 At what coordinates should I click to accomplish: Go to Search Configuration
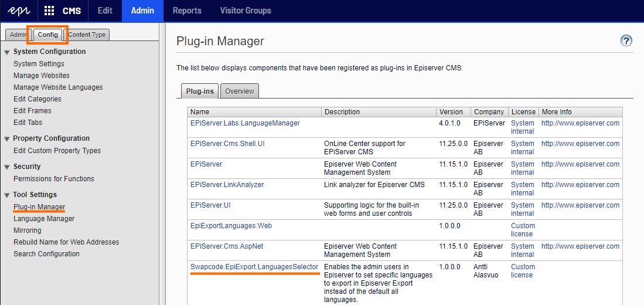[46, 253]
